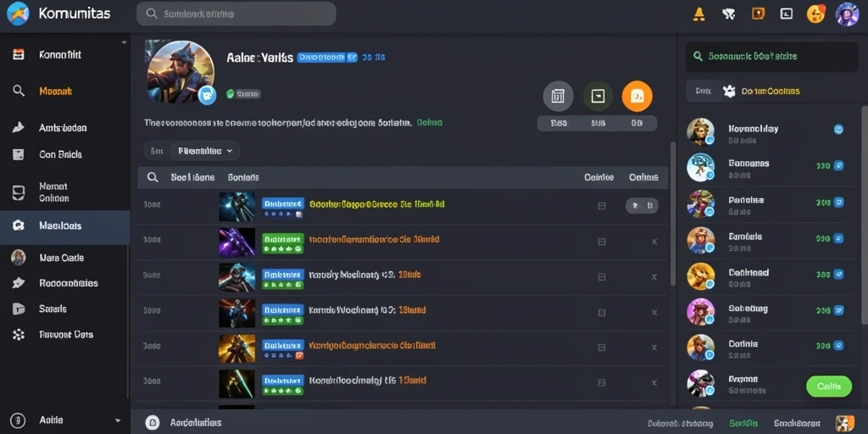This screenshot has width=868, height=434.
Task: Select the Soo l iaens column header
Action: coord(192,178)
